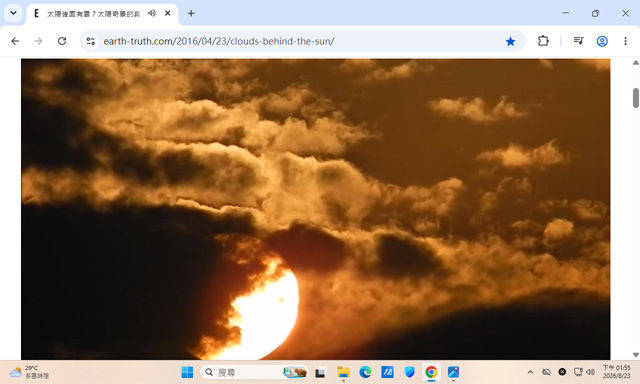Expand the tab search dropdown arrow
This screenshot has height=384, width=640.
pos(13,13)
